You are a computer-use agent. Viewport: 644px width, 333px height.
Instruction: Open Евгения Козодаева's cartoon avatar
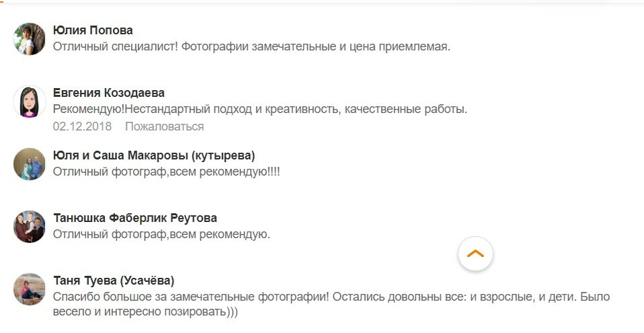click(x=30, y=102)
